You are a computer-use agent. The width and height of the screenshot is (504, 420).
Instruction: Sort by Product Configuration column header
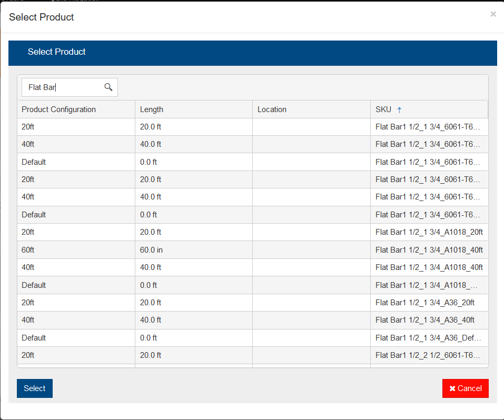point(58,109)
